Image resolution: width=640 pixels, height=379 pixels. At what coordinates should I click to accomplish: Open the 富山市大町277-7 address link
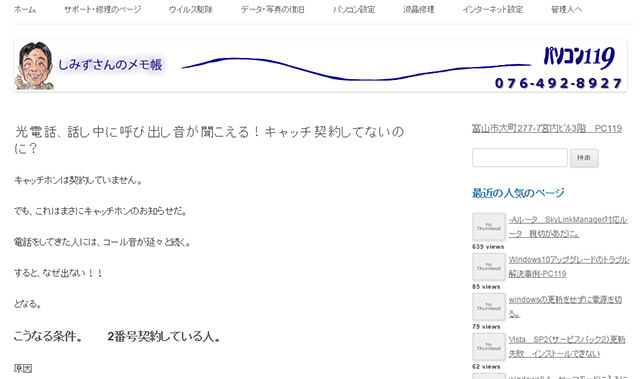coord(547,129)
